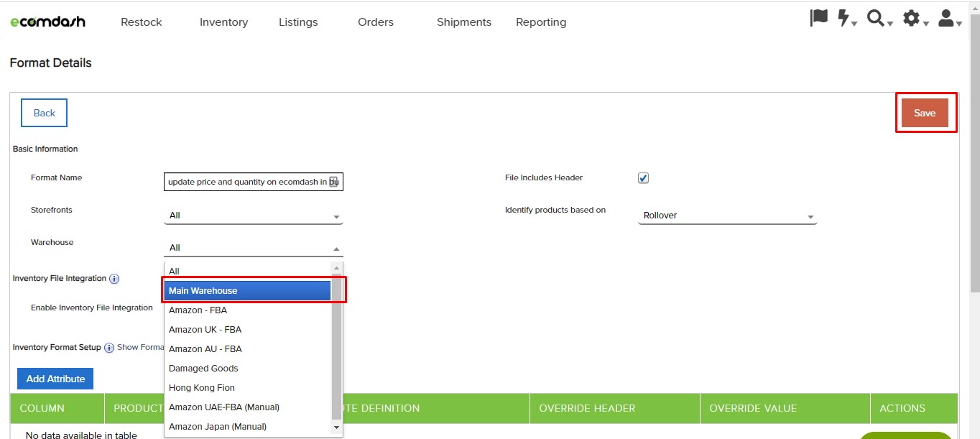This screenshot has height=439, width=980.
Task: Open the Shipments menu
Action: point(464,22)
